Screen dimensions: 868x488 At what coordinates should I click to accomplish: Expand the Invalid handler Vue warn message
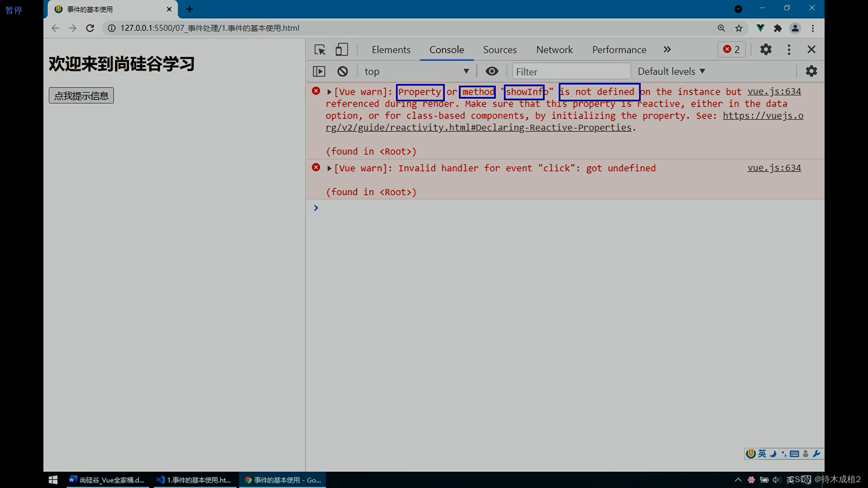(x=330, y=168)
